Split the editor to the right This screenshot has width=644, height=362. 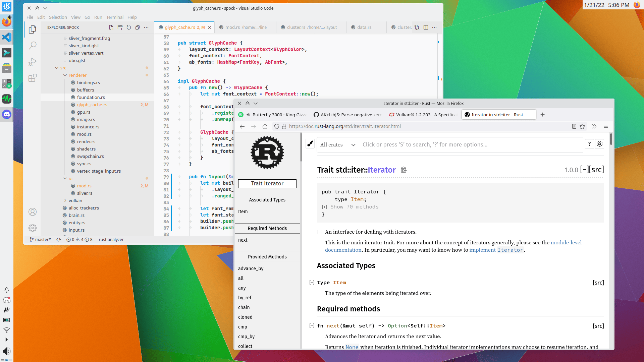(x=426, y=27)
